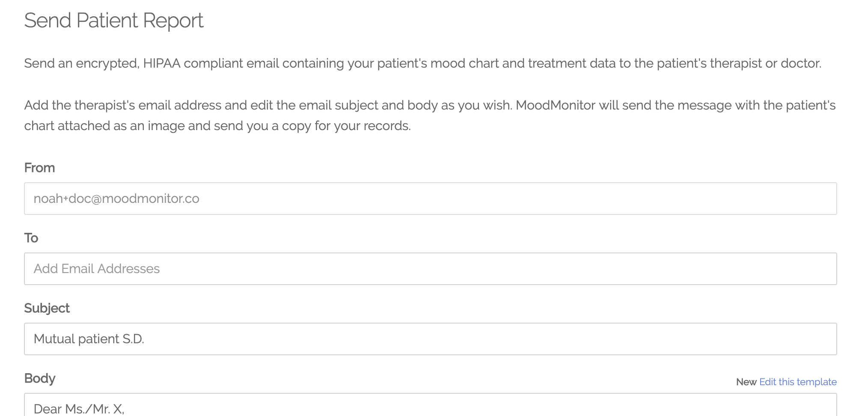Viewport: 868px width, 416px height.
Task: Click the word HIPAA in the description
Action: (162, 63)
